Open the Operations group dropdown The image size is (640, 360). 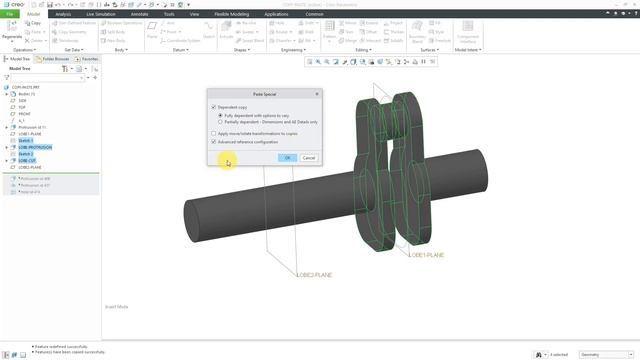(x=24, y=50)
